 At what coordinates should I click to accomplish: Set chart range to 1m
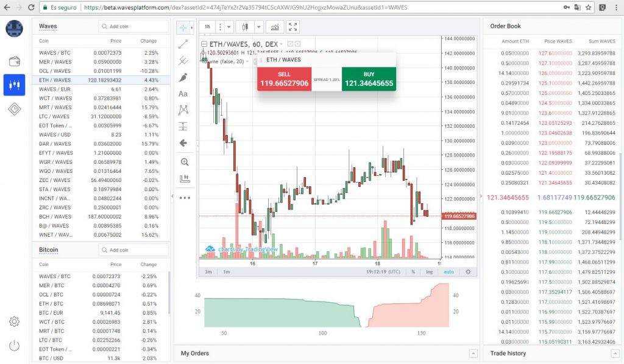[227, 272]
